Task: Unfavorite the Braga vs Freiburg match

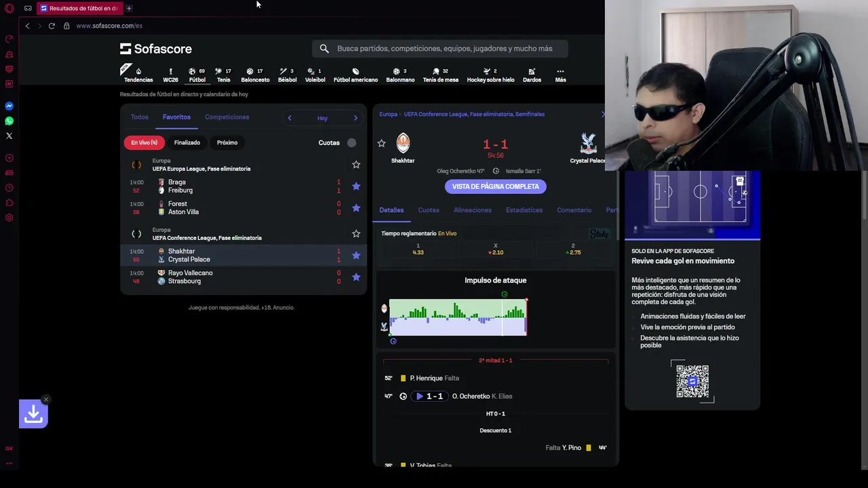Action: click(x=356, y=186)
